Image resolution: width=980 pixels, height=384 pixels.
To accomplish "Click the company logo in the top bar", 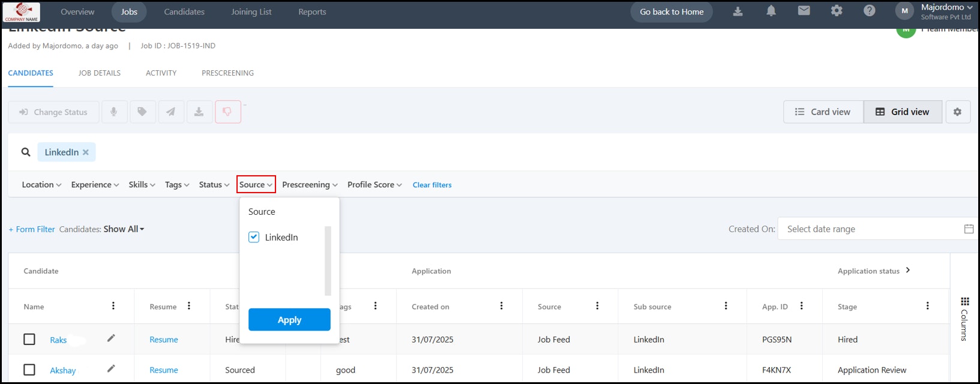I will coord(22,12).
